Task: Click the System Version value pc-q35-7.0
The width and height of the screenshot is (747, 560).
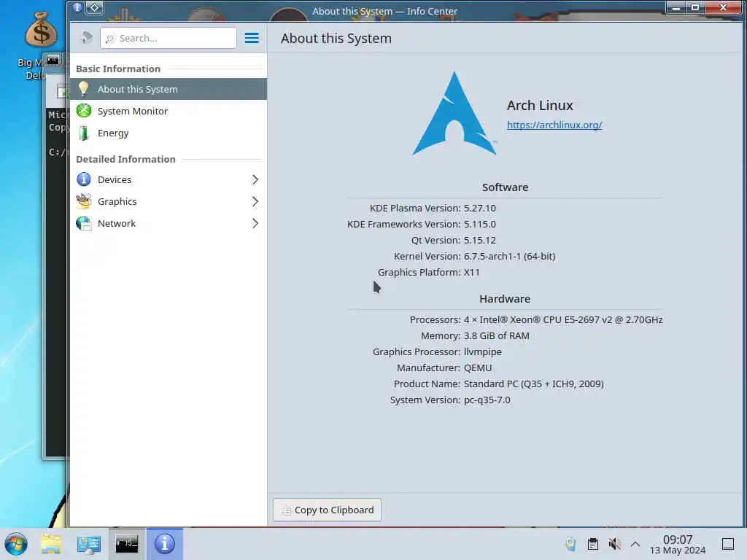Action: 487,400
